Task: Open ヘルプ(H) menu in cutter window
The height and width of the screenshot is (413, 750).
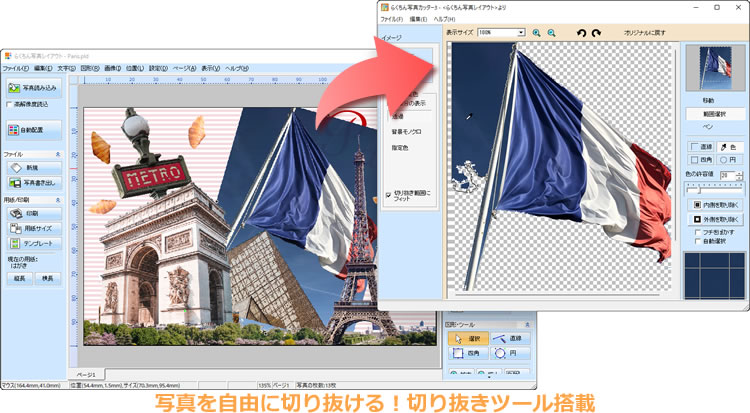Action: tap(444, 19)
